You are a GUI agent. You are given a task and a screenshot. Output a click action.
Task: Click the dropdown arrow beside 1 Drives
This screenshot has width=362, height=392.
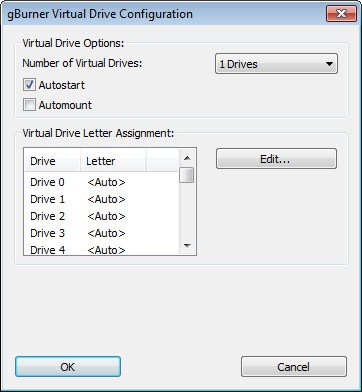coord(329,64)
